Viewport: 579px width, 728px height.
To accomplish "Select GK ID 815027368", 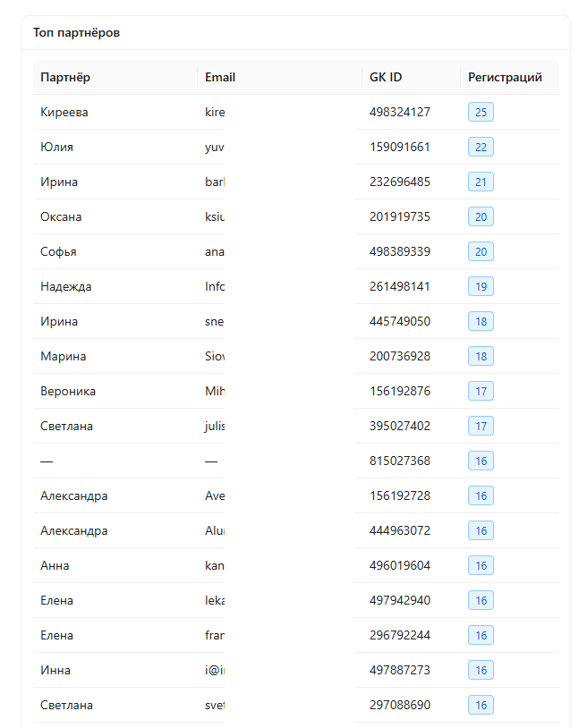I will [400, 461].
